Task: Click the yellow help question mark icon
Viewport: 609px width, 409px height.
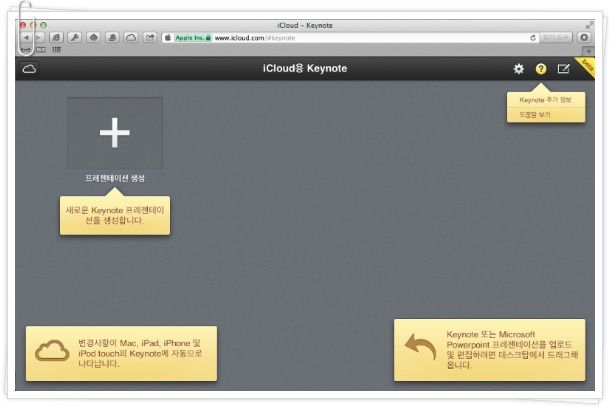Action: [541, 69]
